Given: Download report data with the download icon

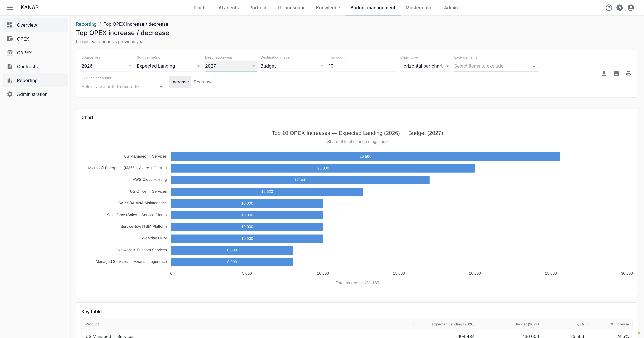Looking at the screenshot, I should [x=604, y=74].
